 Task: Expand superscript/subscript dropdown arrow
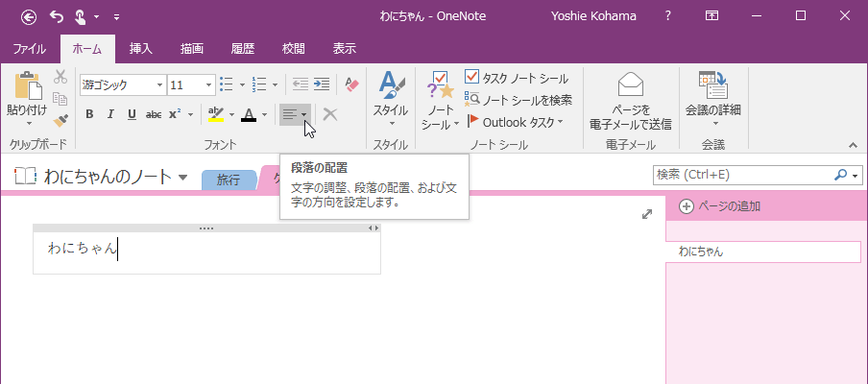tap(190, 114)
